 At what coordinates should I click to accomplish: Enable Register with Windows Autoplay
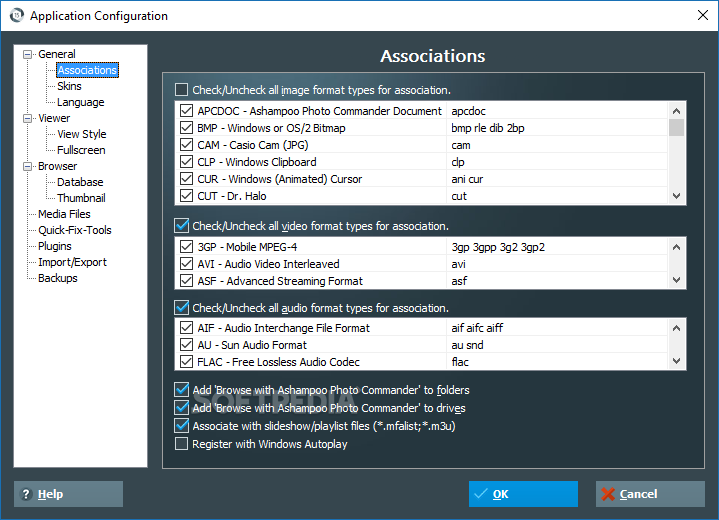(182, 443)
